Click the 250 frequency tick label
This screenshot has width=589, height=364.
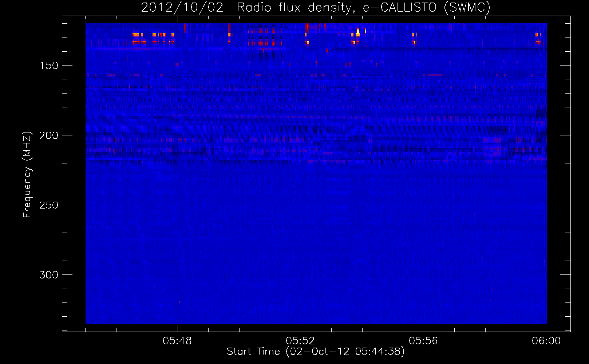pos(49,205)
